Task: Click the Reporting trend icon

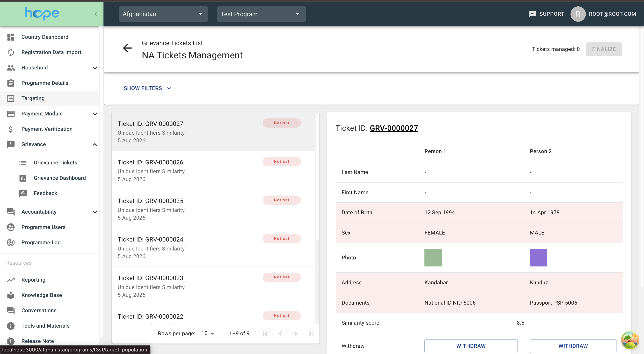Action: click(11, 280)
